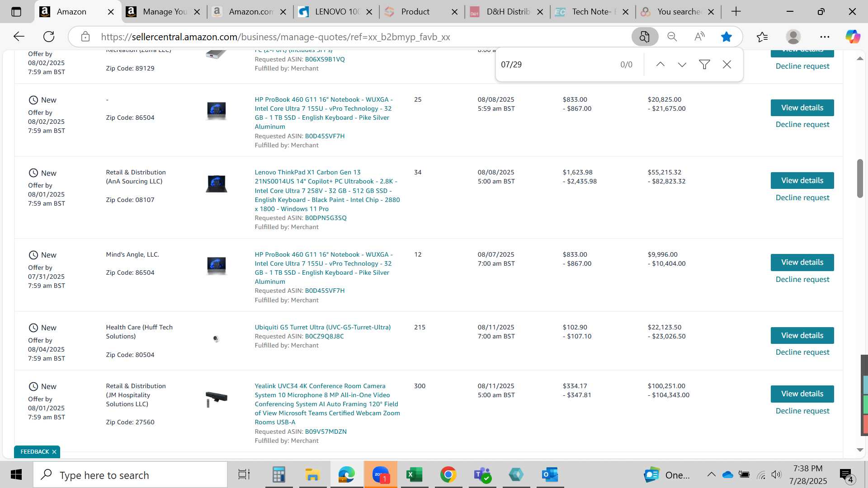Decline the Mind's Angle request
868x488 pixels.
[x=802, y=279]
